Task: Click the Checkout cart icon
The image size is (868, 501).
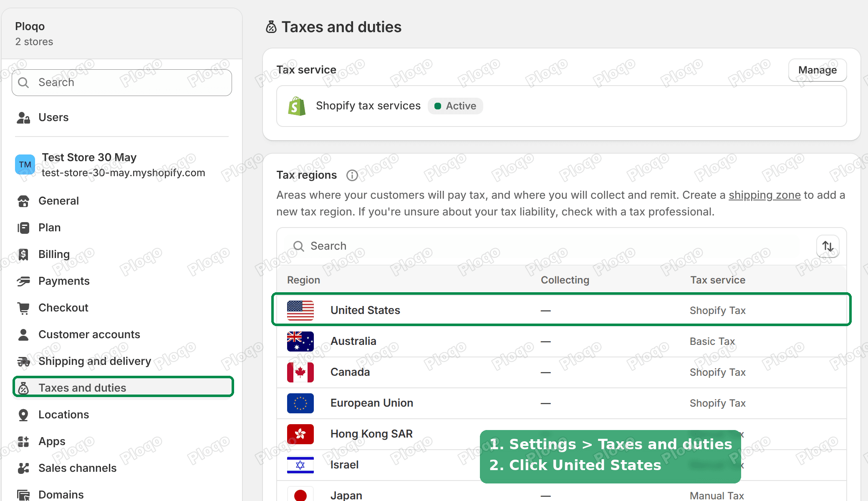Action: coord(23,308)
